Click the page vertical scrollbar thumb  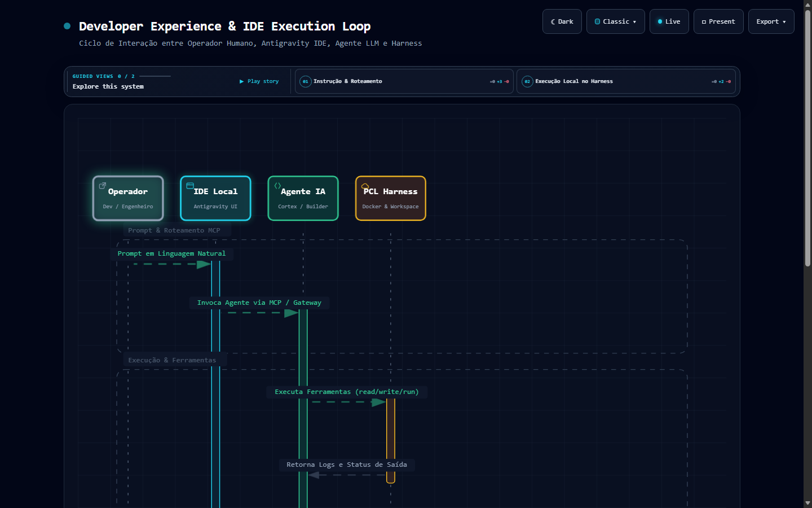click(x=807, y=138)
